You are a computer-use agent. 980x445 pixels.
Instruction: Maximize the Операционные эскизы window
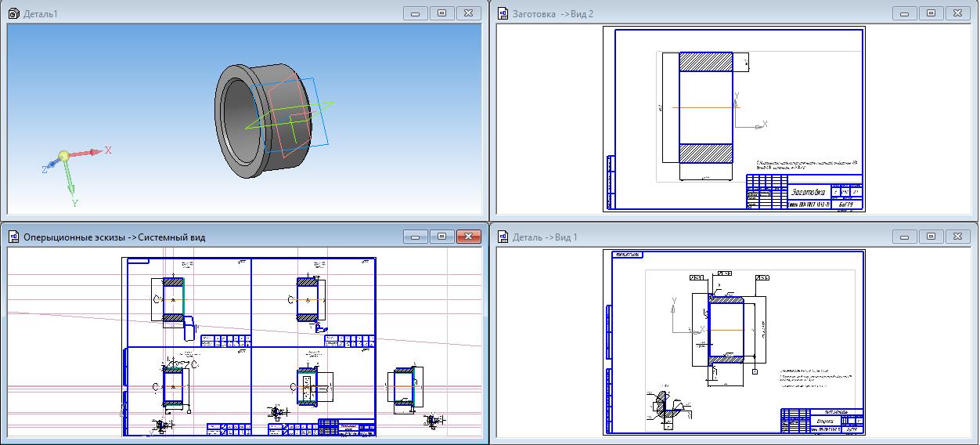[x=441, y=236]
